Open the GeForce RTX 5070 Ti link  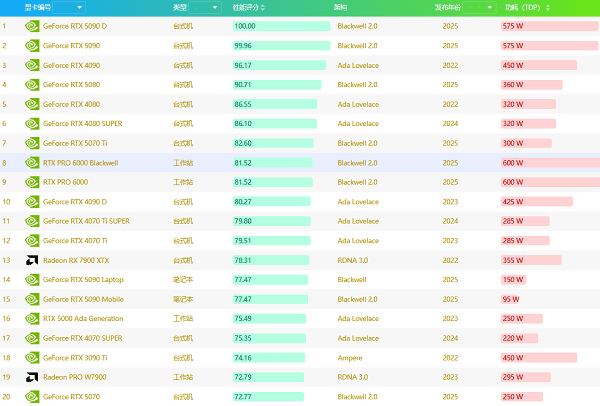(77, 143)
